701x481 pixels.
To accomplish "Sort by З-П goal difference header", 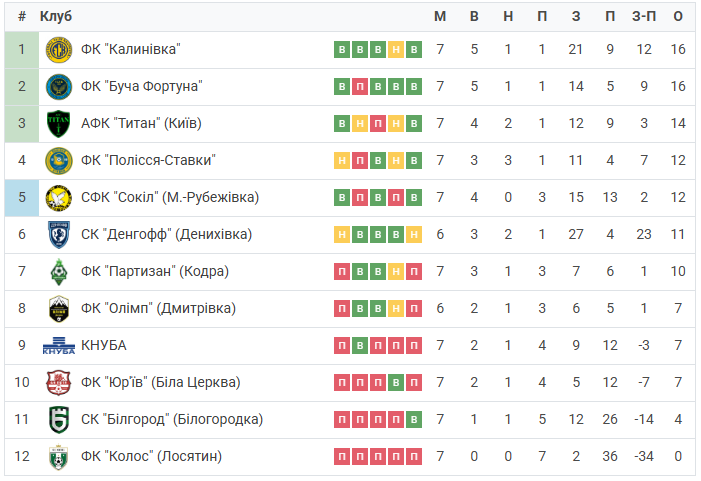I will coord(644,16).
